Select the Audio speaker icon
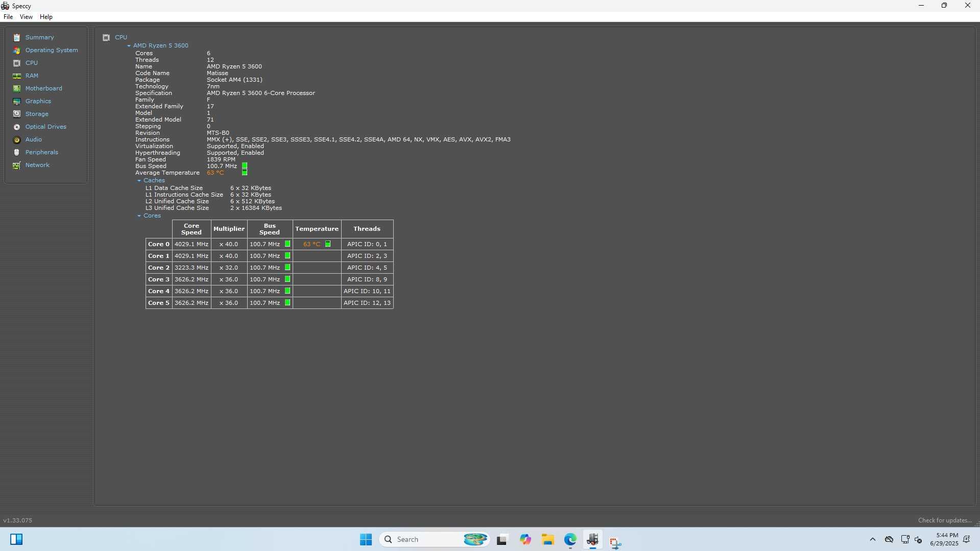Viewport: 980px width, 551px height. [x=17, y=140]
